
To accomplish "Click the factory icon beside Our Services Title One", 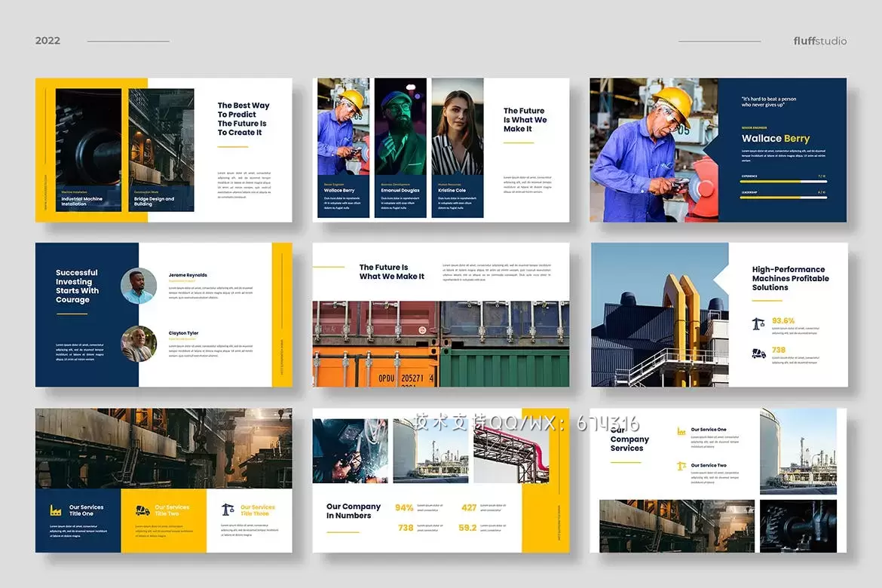I will tap(56, 510).
